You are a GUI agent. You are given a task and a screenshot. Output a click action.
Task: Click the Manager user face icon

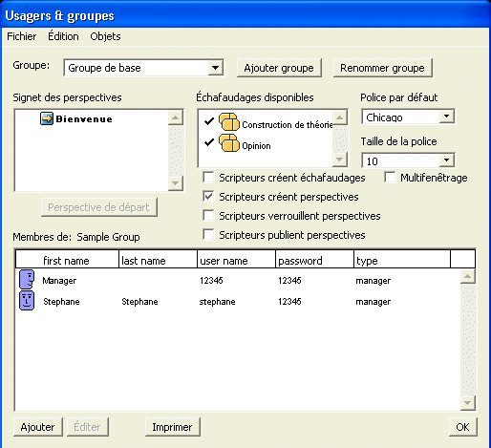click(x=27, y=280)
